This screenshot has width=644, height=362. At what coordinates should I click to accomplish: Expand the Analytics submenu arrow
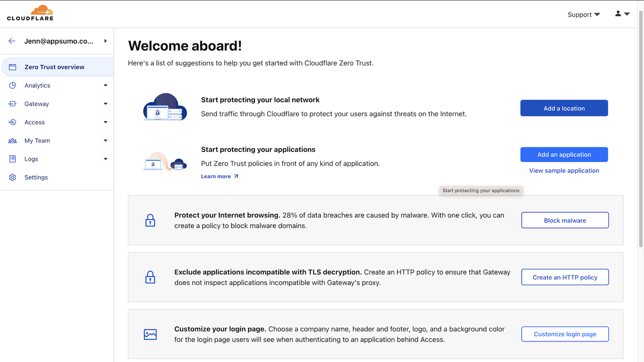[x=106, y=85]
